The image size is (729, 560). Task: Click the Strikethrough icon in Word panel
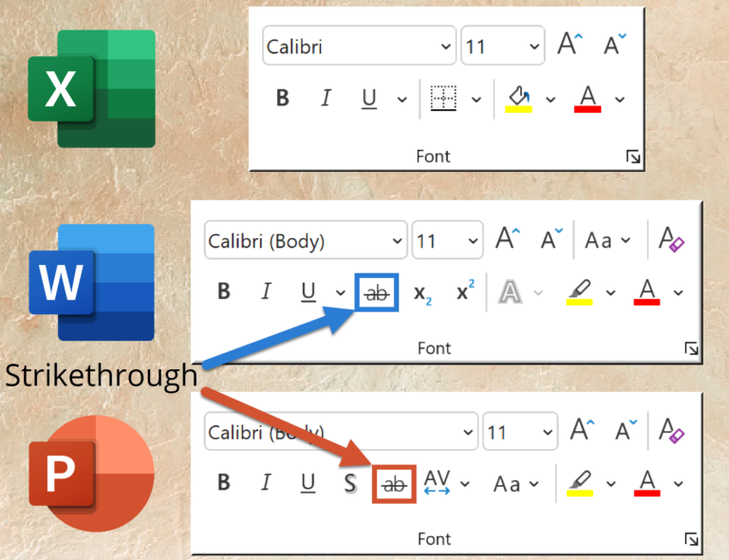tap(377, 292)
